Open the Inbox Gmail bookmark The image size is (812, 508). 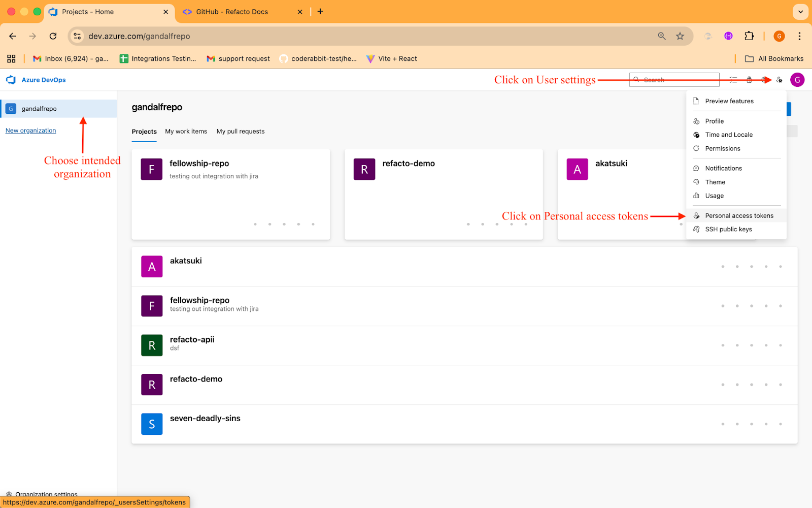(71, 58)
